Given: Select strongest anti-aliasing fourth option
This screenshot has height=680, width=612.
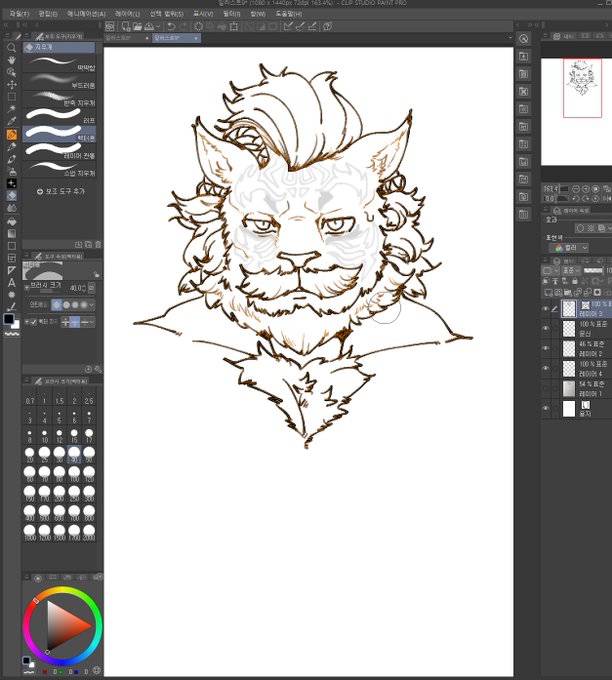Looking at the screenshot, I should point(84,305).
